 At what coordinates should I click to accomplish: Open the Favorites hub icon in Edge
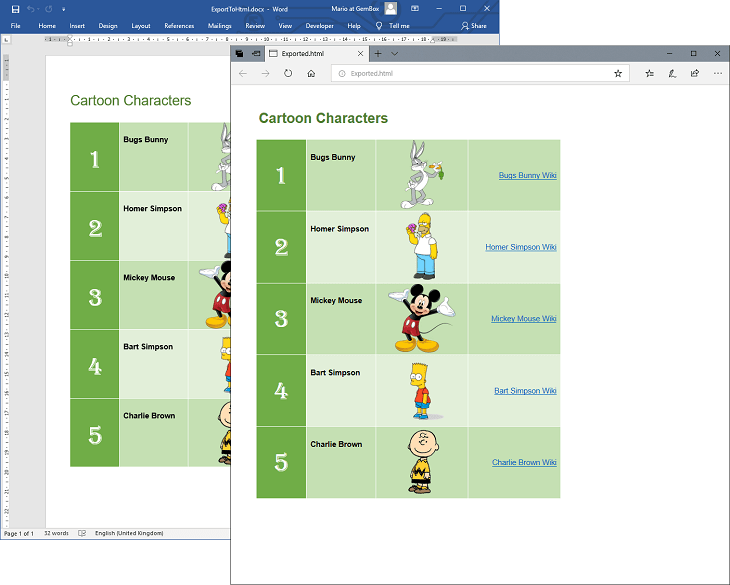[649, 73]
